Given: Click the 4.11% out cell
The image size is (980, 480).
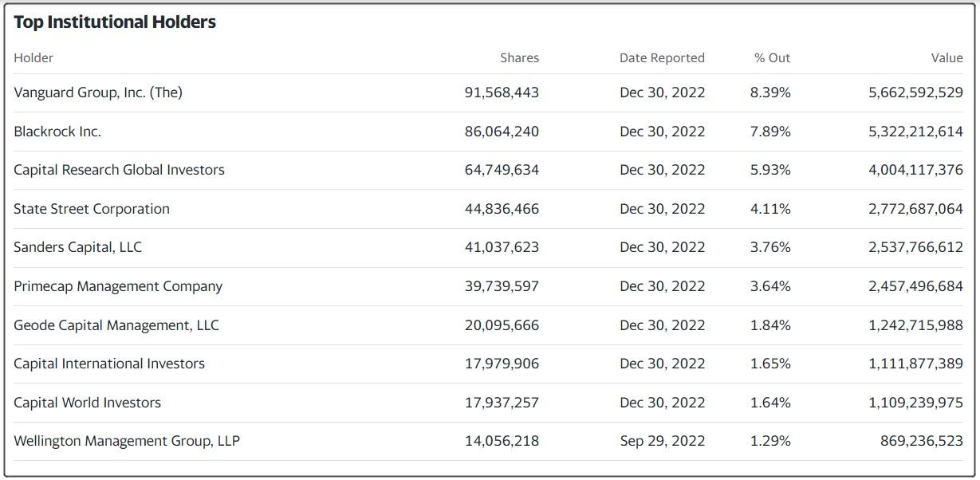Looking at the screenshot, I should point(770,209).
